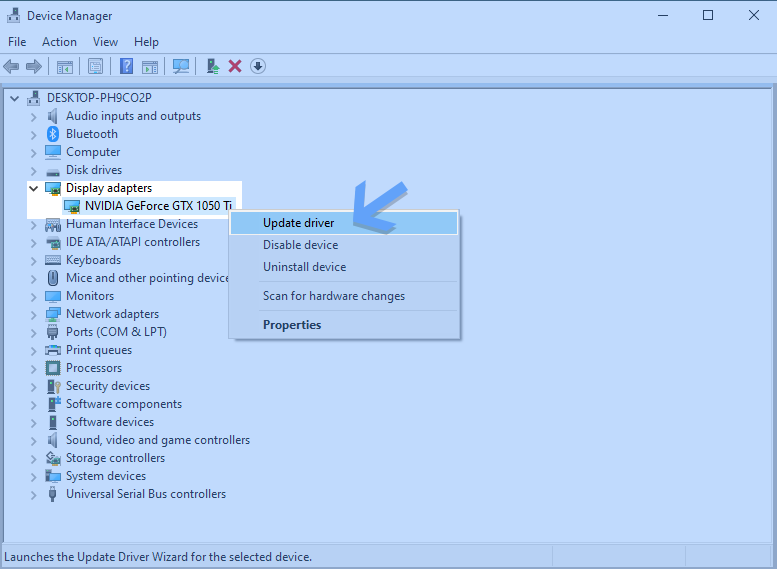Open the File menu
The width and height of the screenshot is (777, 569).
tap(17, 42)
